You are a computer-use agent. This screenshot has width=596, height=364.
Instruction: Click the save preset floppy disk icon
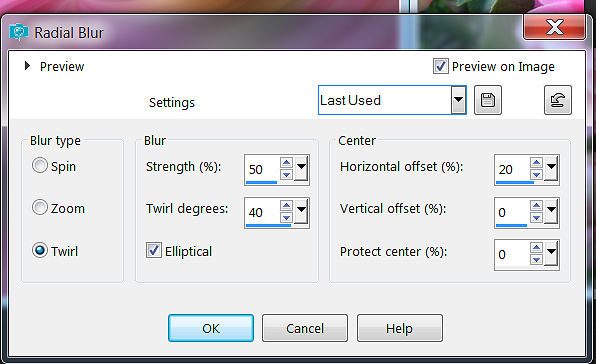tap(488, 100)
